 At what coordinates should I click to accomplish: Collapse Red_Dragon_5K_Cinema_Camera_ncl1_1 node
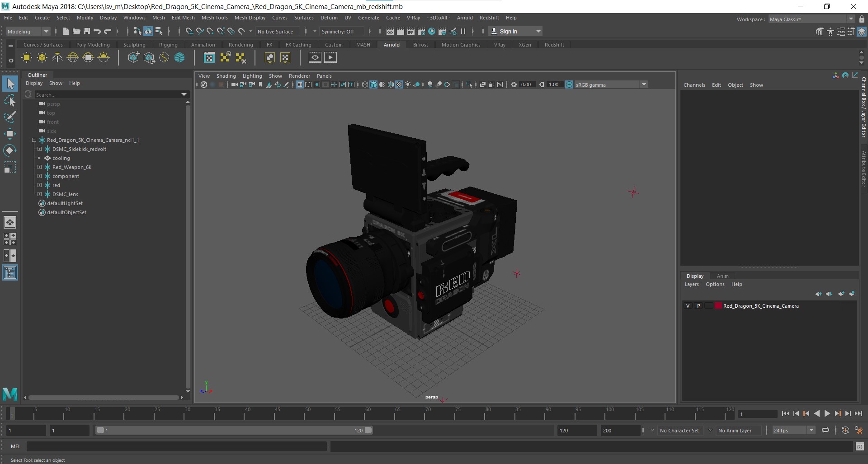[x=34, y=140]
